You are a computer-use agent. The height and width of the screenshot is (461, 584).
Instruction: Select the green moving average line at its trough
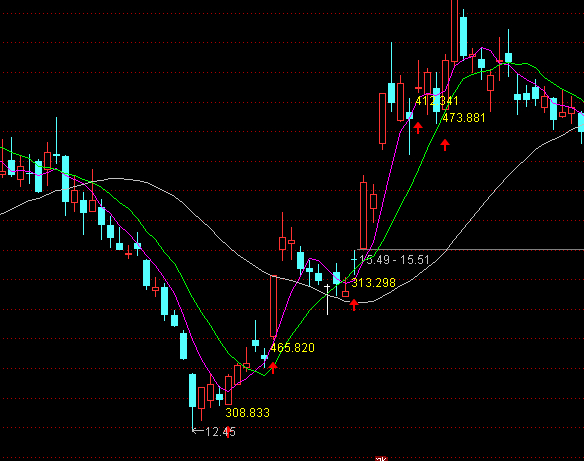[x=264, y=375]
